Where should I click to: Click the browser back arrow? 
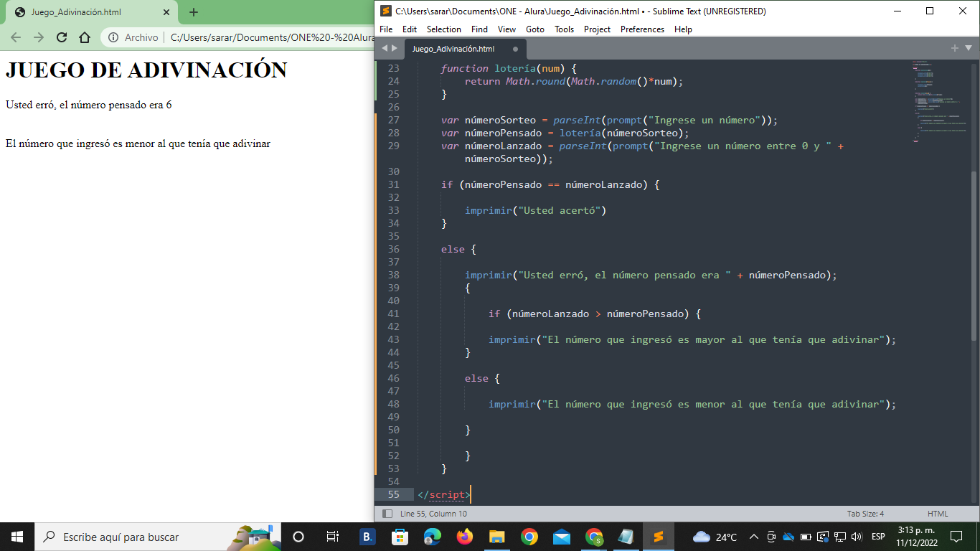pyautogui.click(x=16, y=37)
